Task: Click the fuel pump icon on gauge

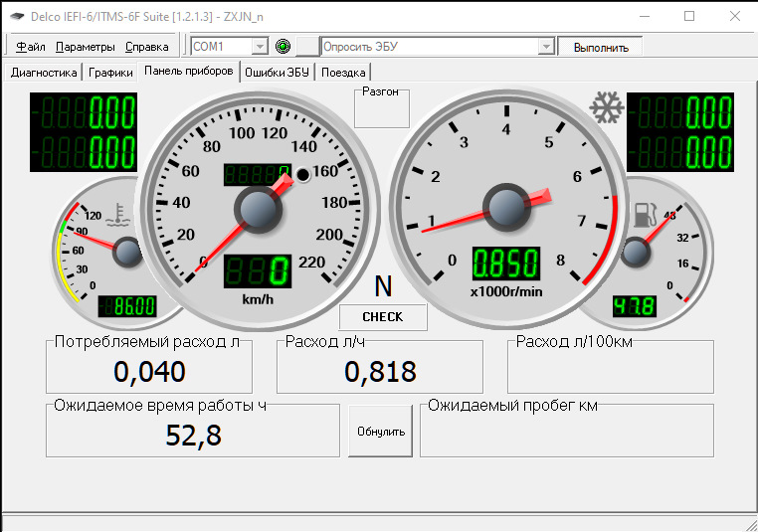Action: [x=644, y=213]
